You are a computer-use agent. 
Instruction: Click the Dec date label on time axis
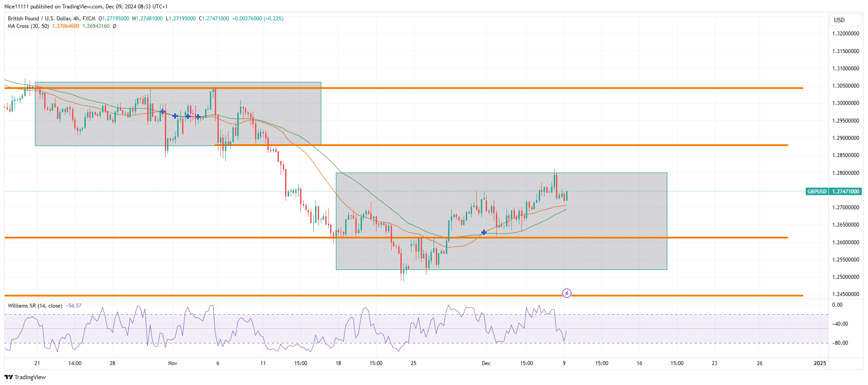pyautogui.click(x=486, y=363)
